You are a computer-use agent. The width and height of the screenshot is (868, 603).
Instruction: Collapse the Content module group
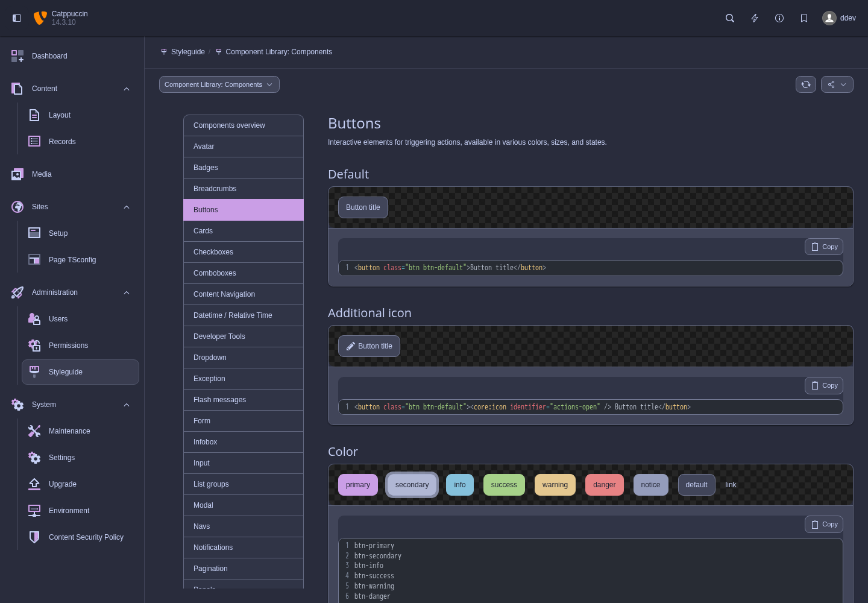tap(127, 89)
